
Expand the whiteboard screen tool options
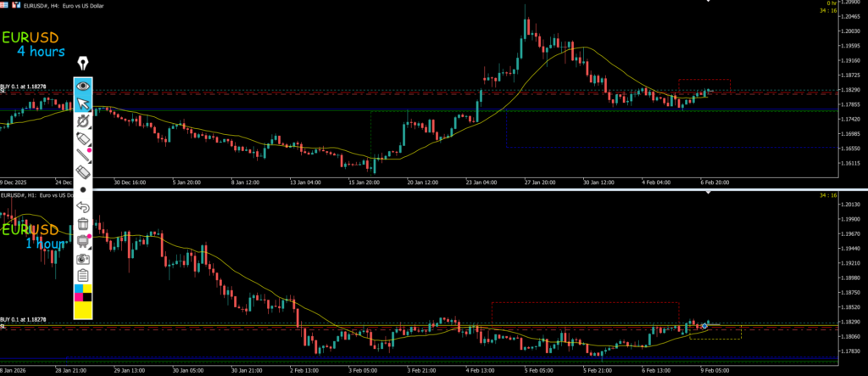click(x=83, y=241)
